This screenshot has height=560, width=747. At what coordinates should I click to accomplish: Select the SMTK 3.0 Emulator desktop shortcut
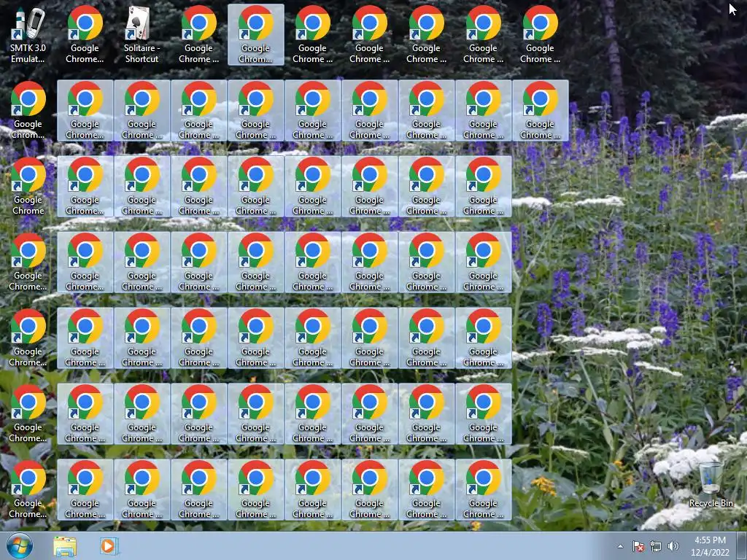pyautogui.click(x=28, y=35)
